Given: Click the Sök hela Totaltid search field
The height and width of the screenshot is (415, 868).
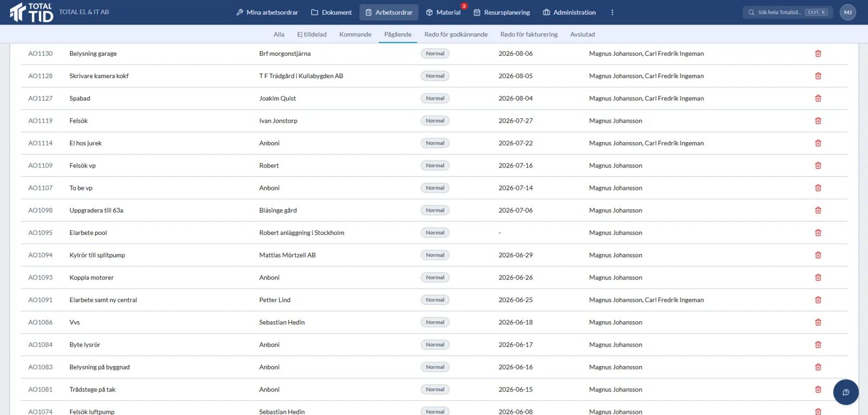Looking at the screenshot, I should tap(788, 12).
